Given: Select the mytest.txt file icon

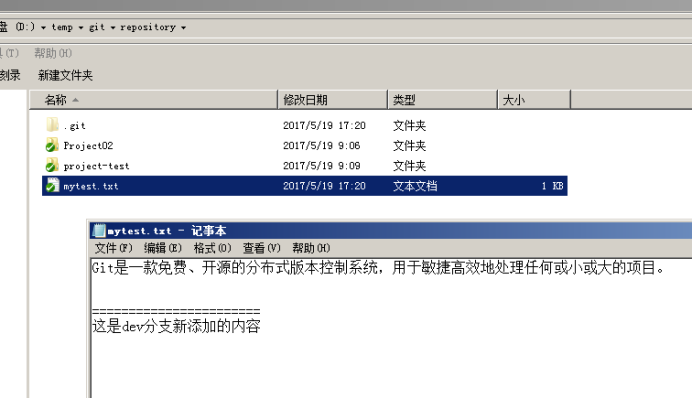Looking at the screenshot, I should coord(52,185).
